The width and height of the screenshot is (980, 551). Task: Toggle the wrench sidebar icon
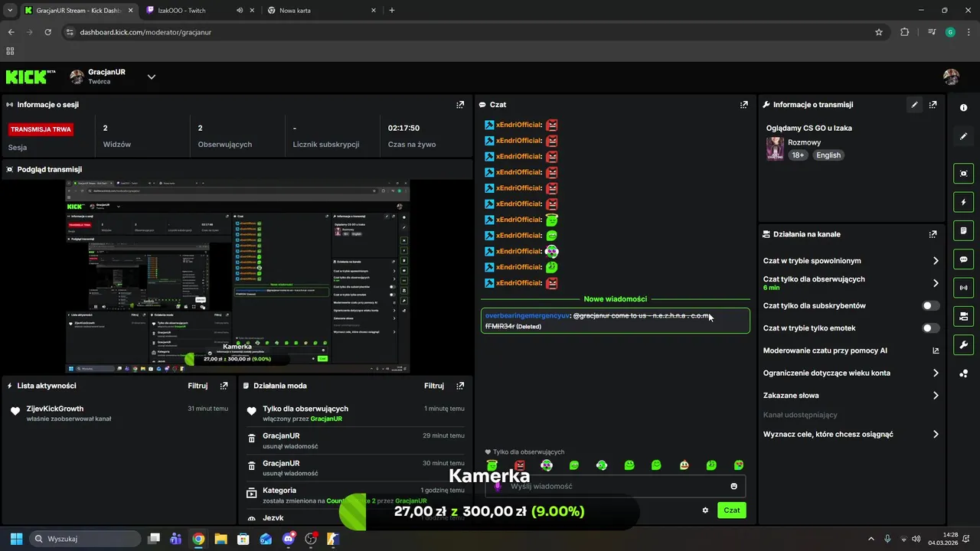[963, 344]
